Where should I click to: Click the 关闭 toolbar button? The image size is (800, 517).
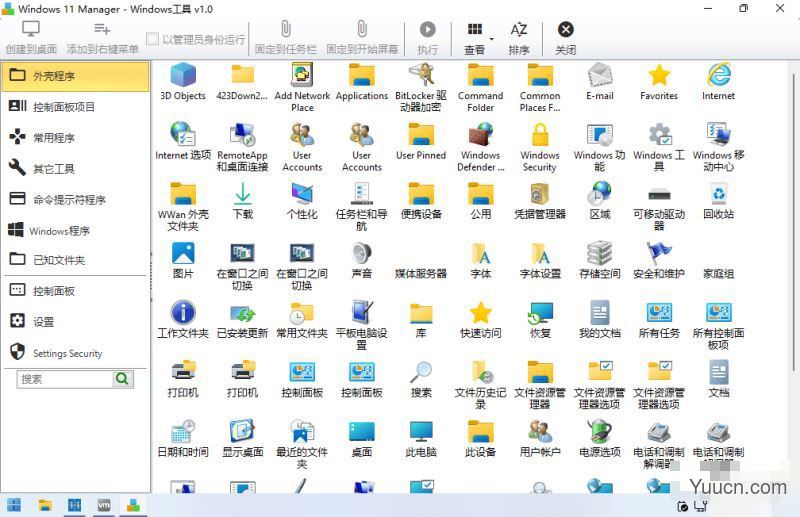565,38
